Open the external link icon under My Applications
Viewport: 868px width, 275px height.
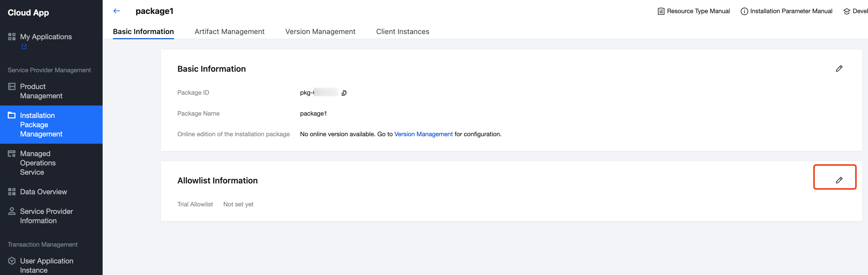(x=24, y=47)
